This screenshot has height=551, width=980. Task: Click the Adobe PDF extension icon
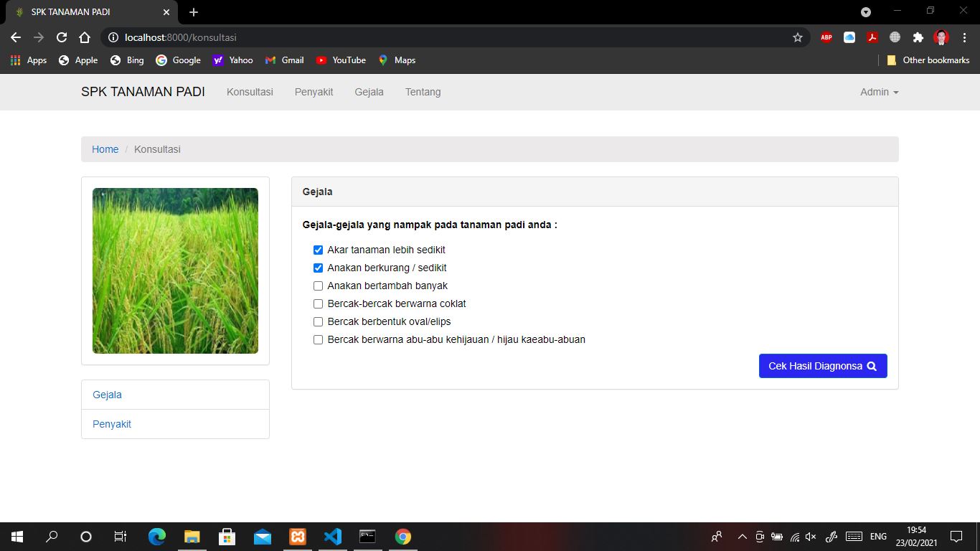point(872,37)
